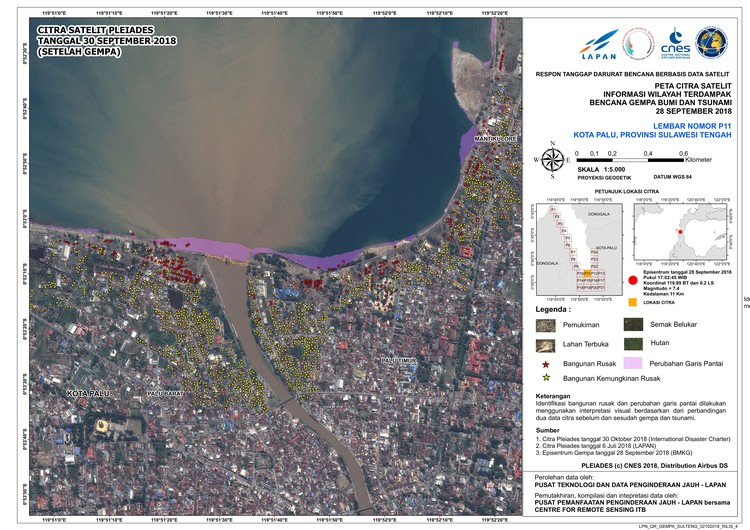Click 'BENCANA GEMPA BUMI DAN TSUNAMI' line
The width and height of the screenshot is (750, 530).
(x=660, y=102)
